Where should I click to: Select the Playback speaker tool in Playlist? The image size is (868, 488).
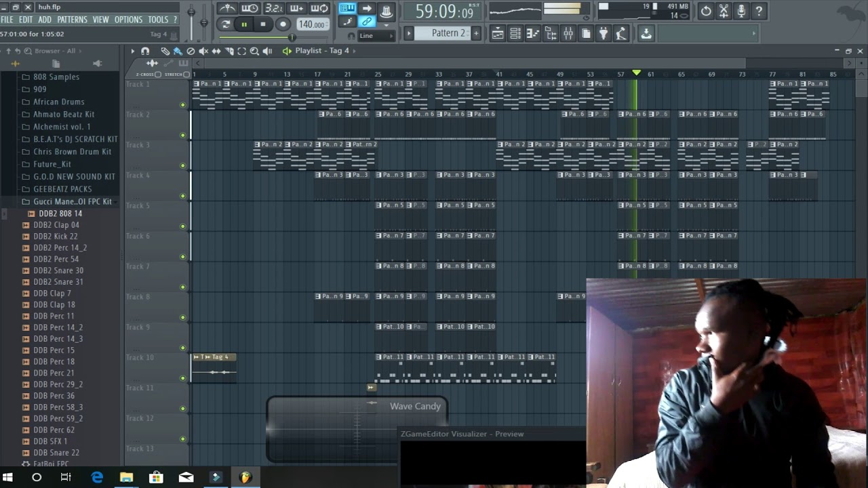[x=267, y=51]
